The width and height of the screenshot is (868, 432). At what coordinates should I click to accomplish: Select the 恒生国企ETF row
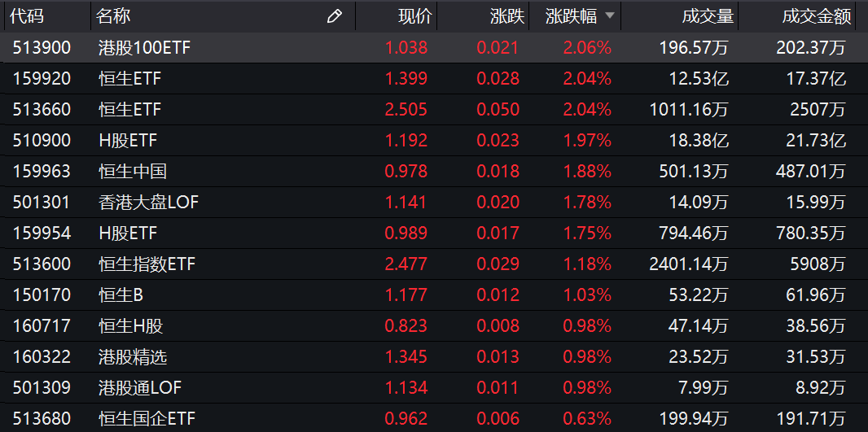tap(147, 419)
